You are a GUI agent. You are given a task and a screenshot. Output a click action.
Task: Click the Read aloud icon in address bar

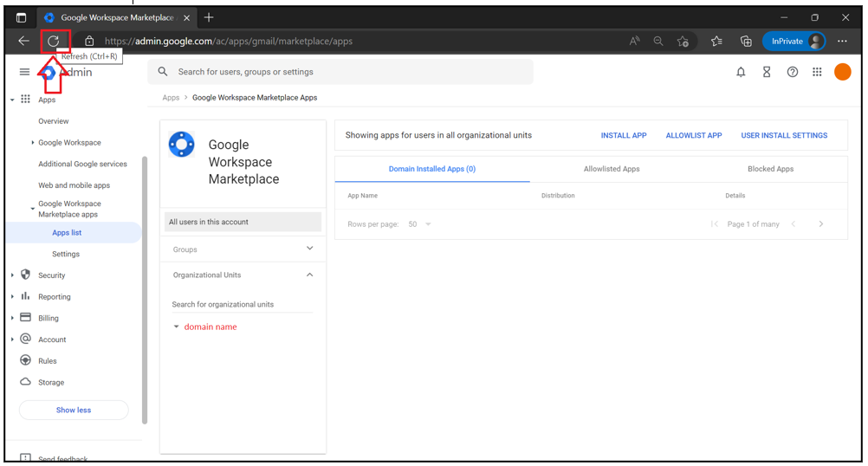pyautogui.click(x=634, y=41)
